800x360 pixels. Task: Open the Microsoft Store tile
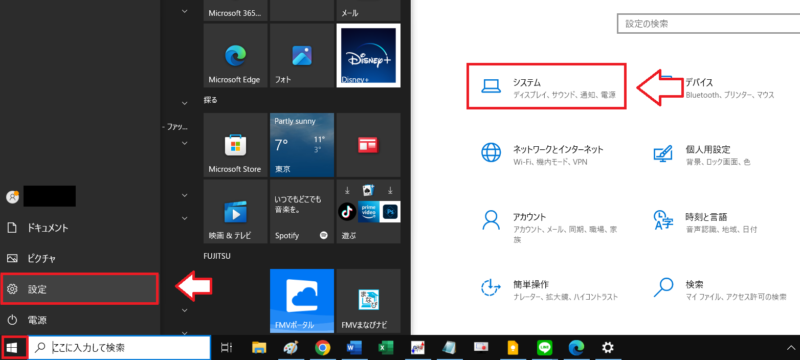click(x=235, y=145)
